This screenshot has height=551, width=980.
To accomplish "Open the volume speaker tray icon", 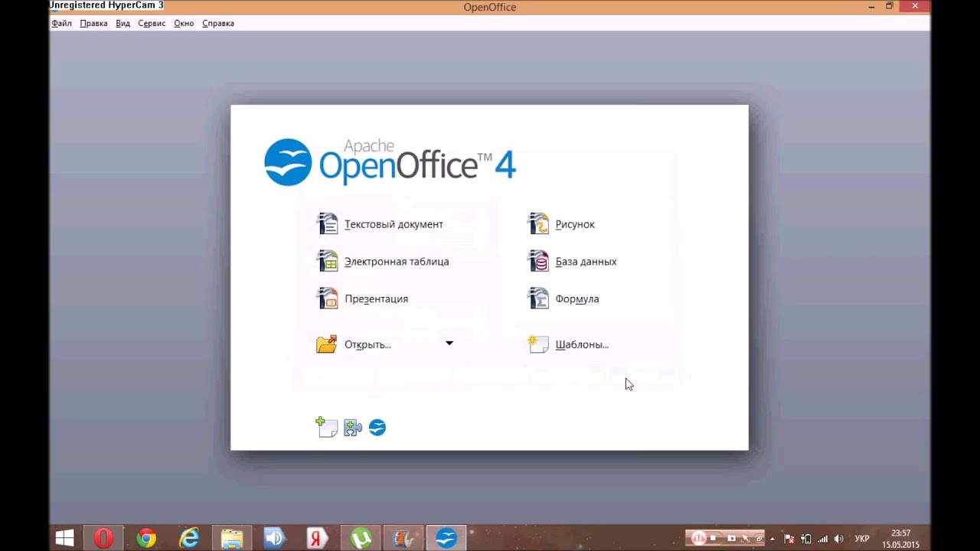I will click(838, 539).
